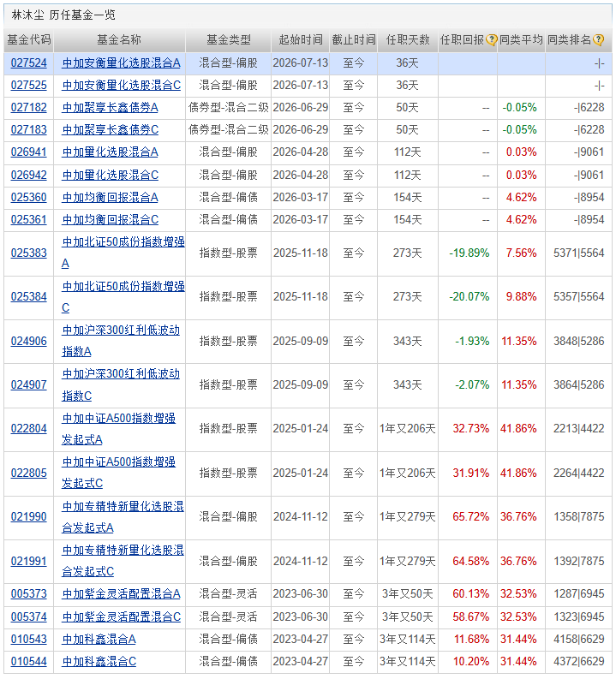The width and height of the screenshot is (616, 679).
Task: Click the 任职天数 column header
Action: click(x=408, y=40)
